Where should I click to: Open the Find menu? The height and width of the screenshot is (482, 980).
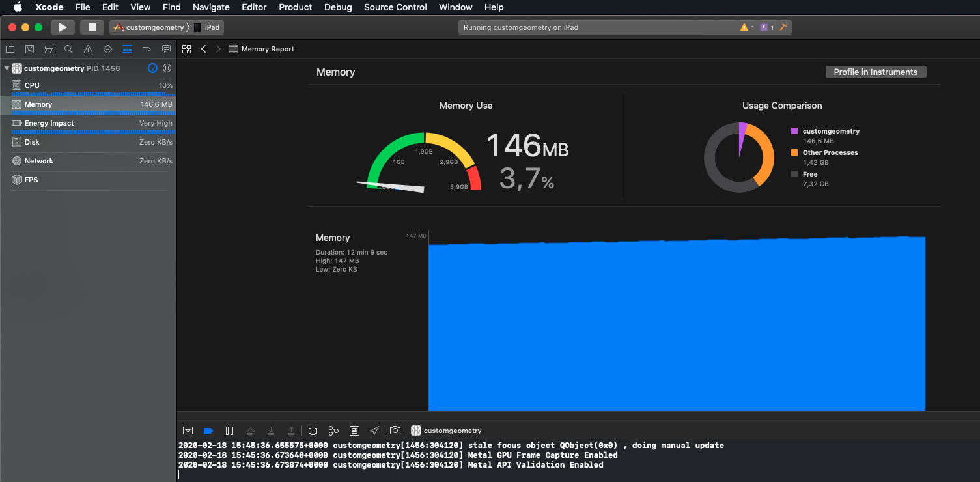[x=172, y=7]
